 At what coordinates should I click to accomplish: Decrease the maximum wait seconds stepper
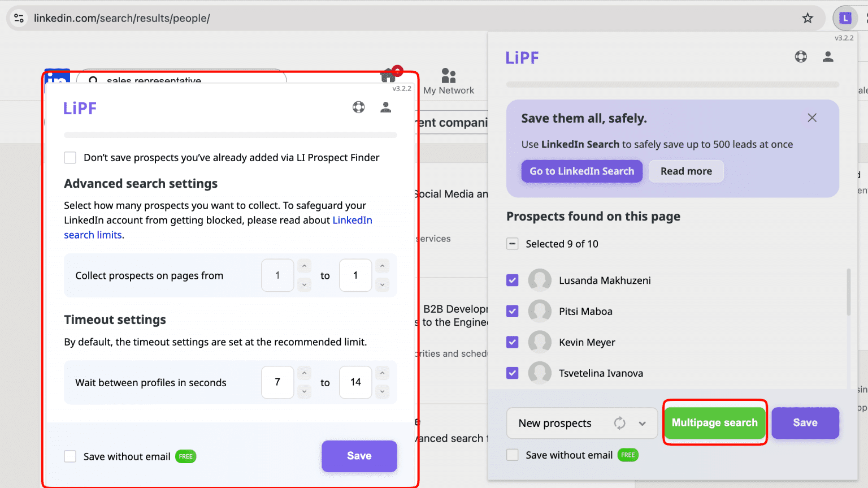click(383, 391)
